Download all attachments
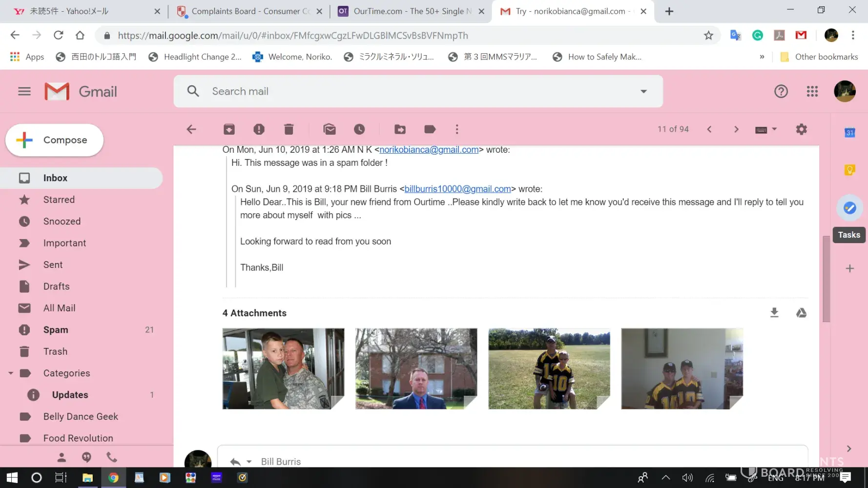The image size is (868, 488). [774, 313]
